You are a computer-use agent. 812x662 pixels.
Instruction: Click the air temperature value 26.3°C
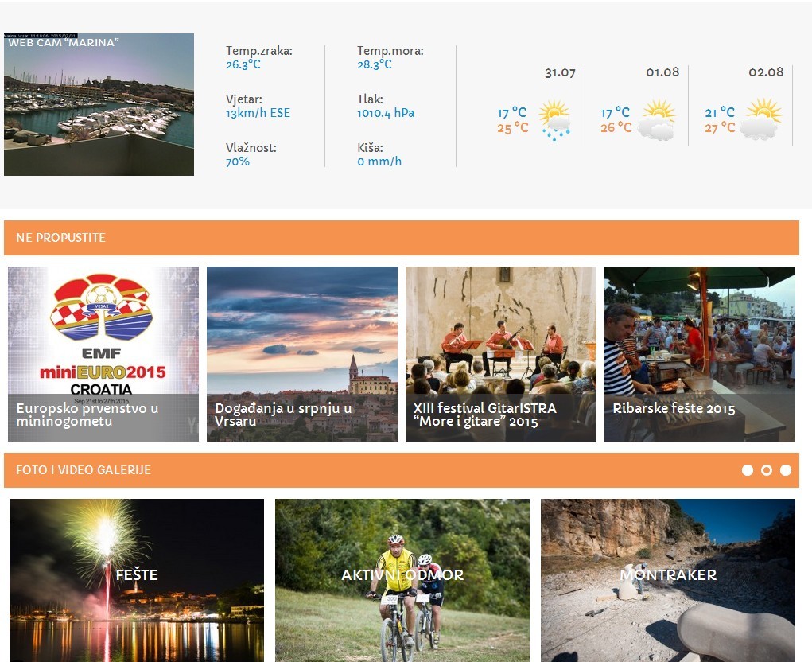coord(243,64)
